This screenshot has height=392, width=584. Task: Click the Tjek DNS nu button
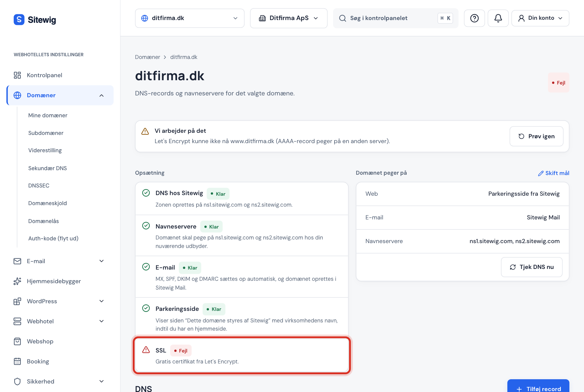(532, 267)
